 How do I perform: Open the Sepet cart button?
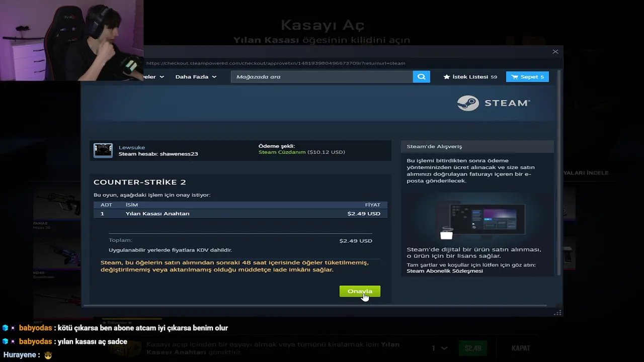527,77
